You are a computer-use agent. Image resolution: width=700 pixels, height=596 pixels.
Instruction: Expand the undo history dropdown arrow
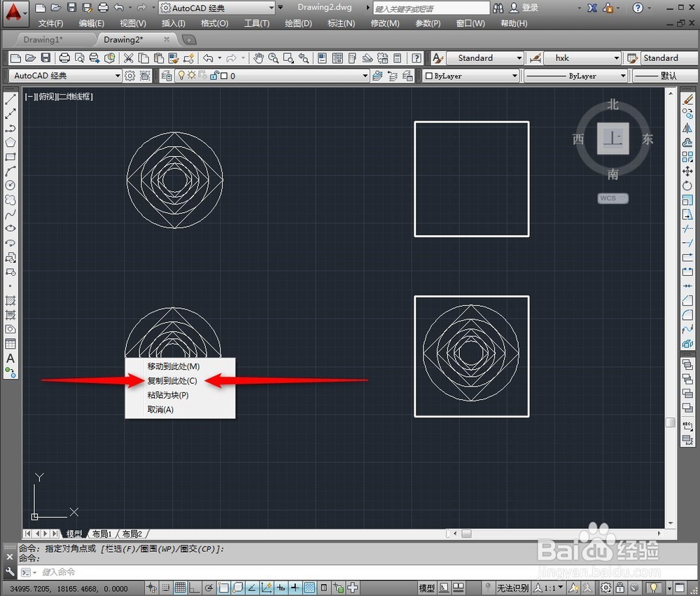[x=220, y=58]
